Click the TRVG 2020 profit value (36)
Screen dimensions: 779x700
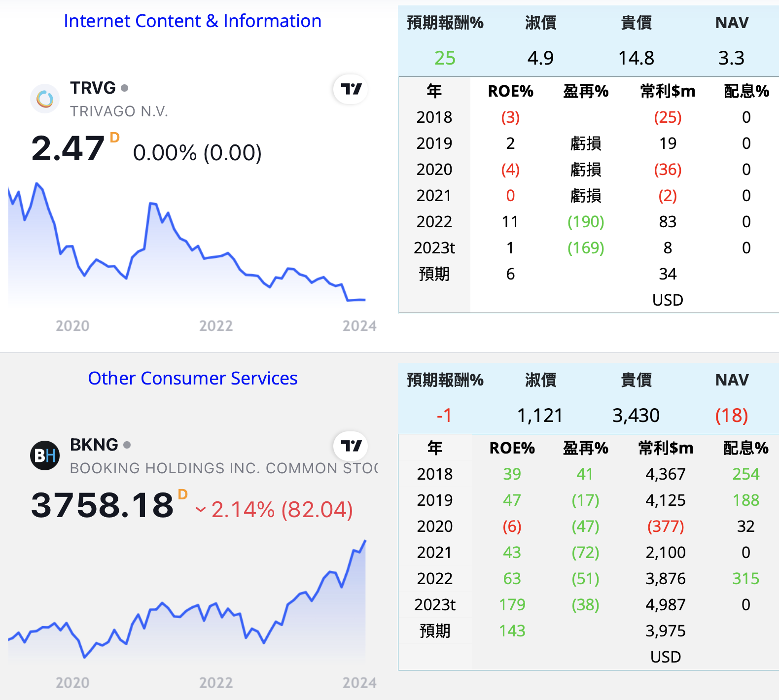[x=668, y=170]
